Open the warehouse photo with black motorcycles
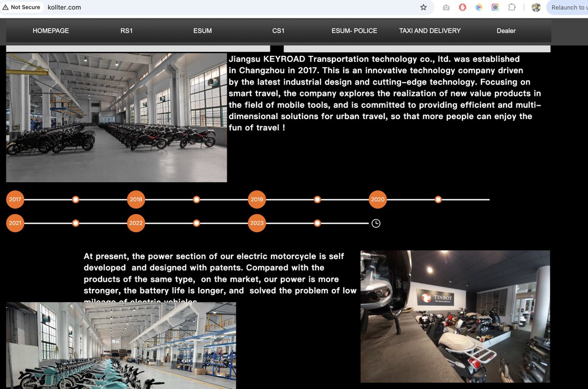This screenshot has height=389, width=588. (117, 118)
